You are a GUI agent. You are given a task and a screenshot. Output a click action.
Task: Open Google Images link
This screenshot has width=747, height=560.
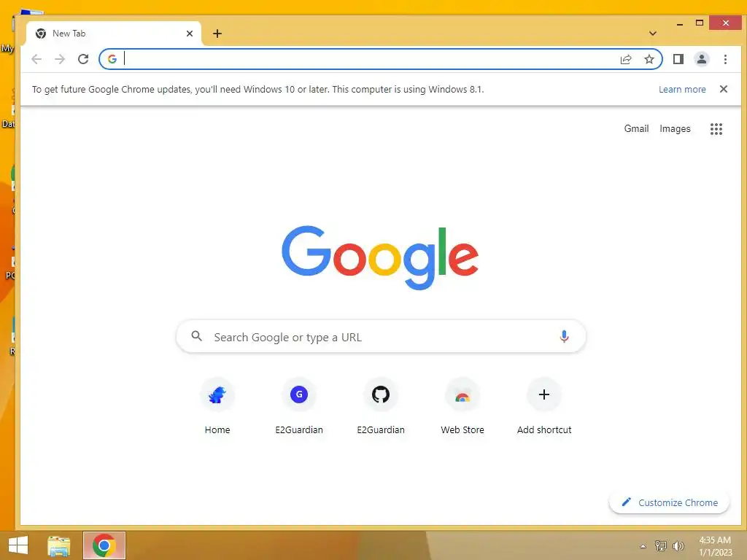pos(675,128)
